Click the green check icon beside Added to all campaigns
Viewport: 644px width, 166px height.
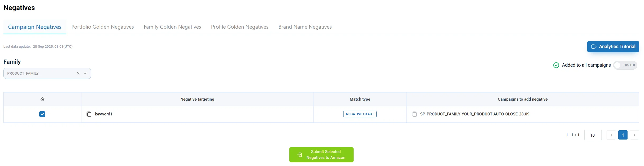coord(556,65)
